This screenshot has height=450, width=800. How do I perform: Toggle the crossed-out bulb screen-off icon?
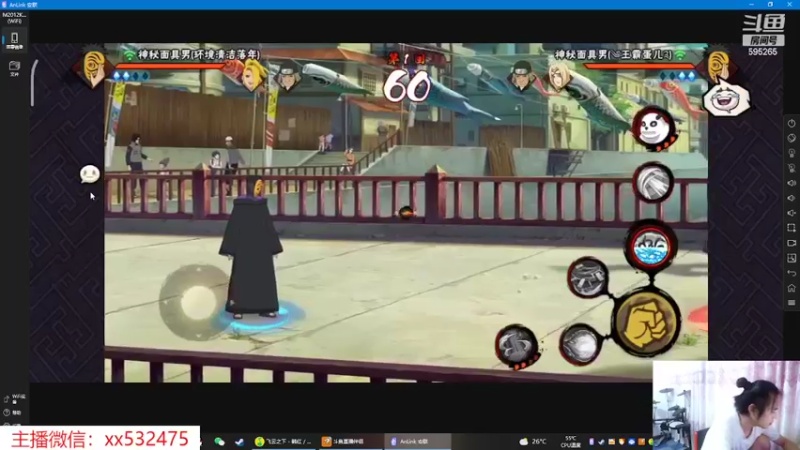(x=791, y=168)
